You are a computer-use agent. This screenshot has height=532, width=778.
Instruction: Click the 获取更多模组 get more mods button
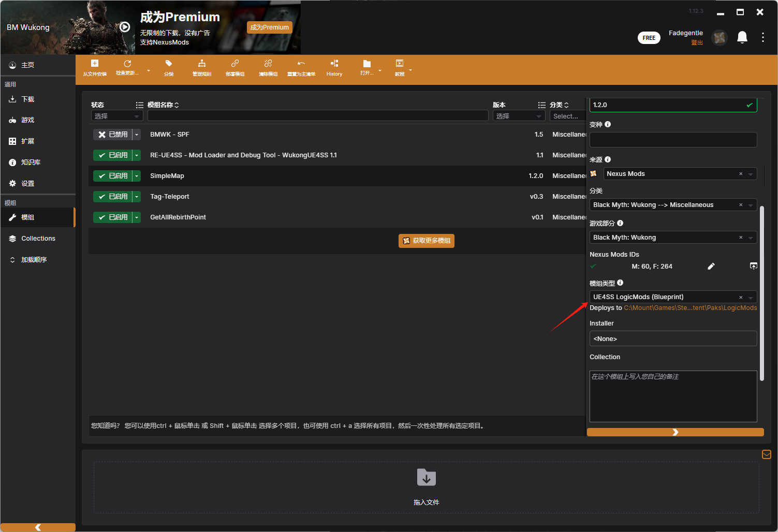coord(427,241)
